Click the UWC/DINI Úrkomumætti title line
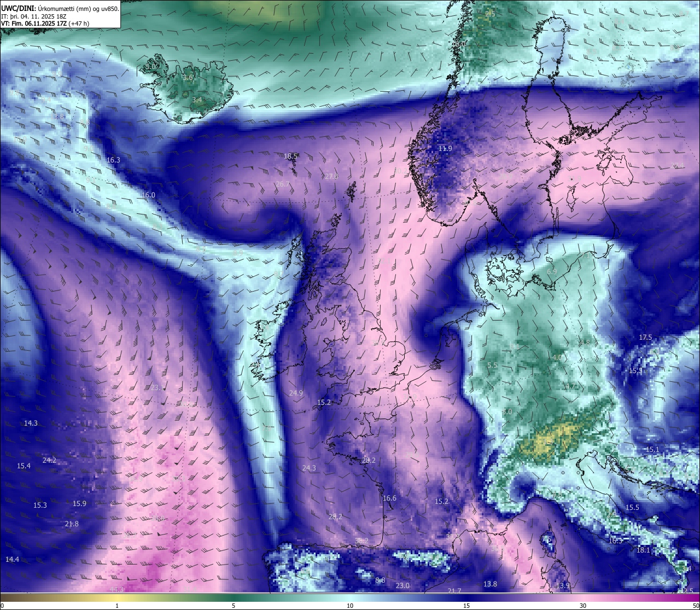 pyautogui.click(x=60, y=8)
